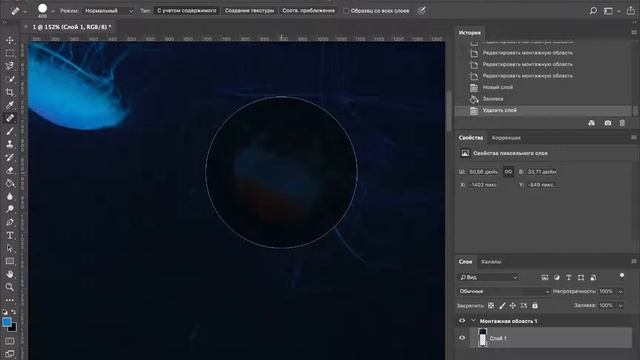Image resolution: width=640 pixels, height=360 pixels.
Task: Create new snapshot with camera icon in History
Action: (608, 123)
